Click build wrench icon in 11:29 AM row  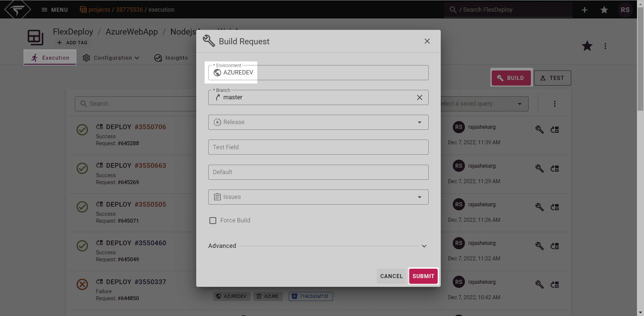point(539,168)
